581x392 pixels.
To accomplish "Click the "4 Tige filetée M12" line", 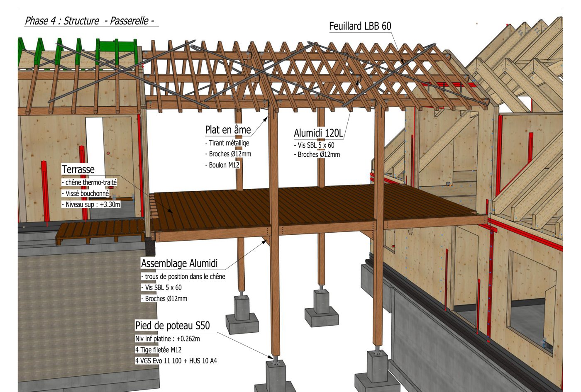I will [x=159, y=350].
